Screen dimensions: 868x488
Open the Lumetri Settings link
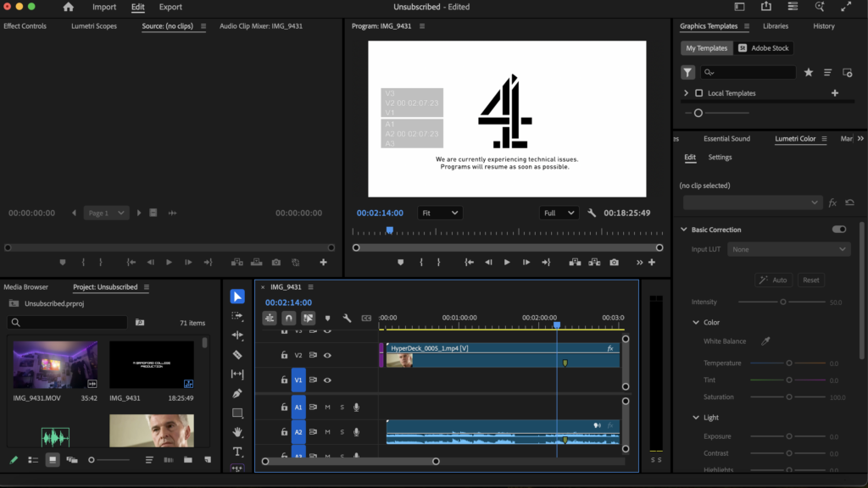tap(720, 157)
